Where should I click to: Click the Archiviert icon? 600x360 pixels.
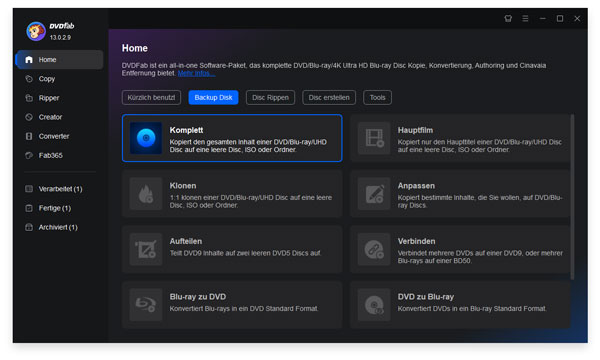click(x=29, y=227)
